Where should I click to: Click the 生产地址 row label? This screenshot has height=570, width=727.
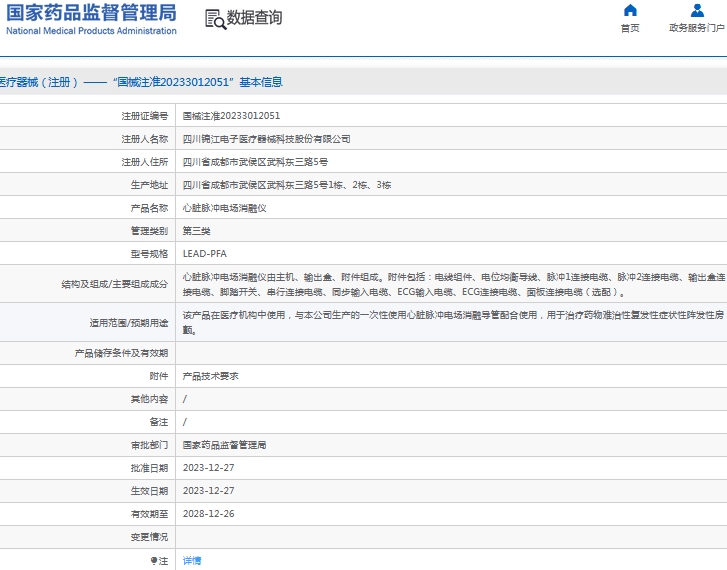[x=149, y=185]
